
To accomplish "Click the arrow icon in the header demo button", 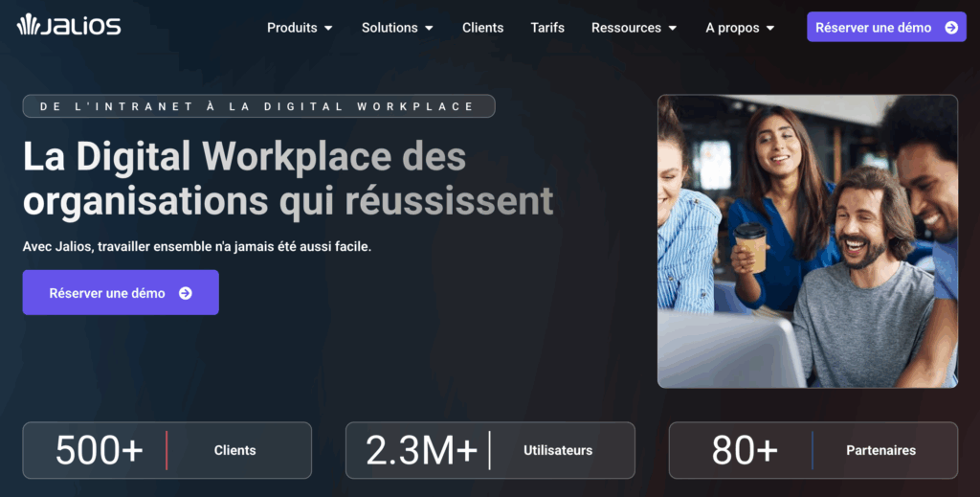I will click(951, 28).
